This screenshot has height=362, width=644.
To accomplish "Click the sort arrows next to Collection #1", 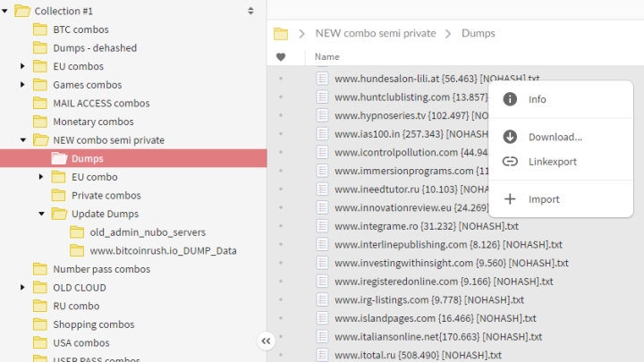I will click(x=250, y=11).
